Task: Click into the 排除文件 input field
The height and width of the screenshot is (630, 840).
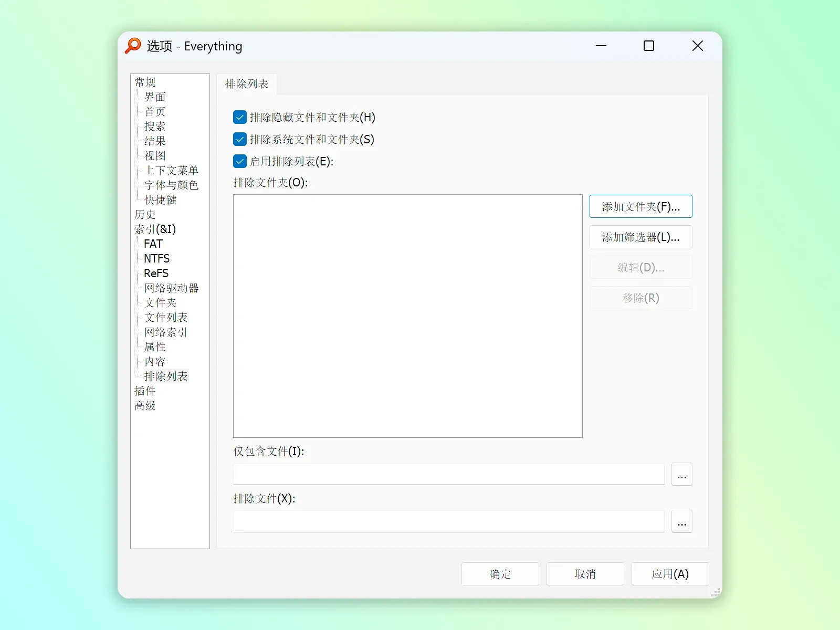Action: 449,521
